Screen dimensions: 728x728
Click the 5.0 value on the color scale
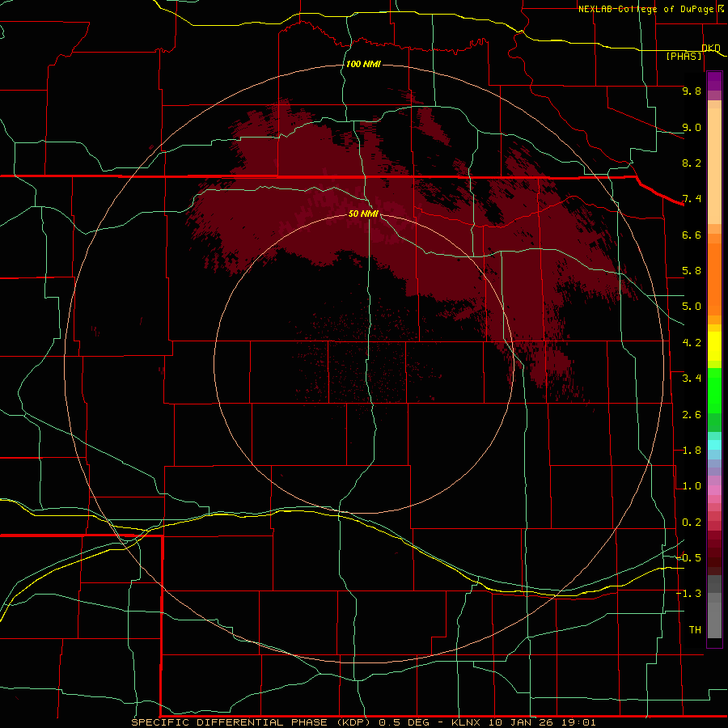point(692,307)
